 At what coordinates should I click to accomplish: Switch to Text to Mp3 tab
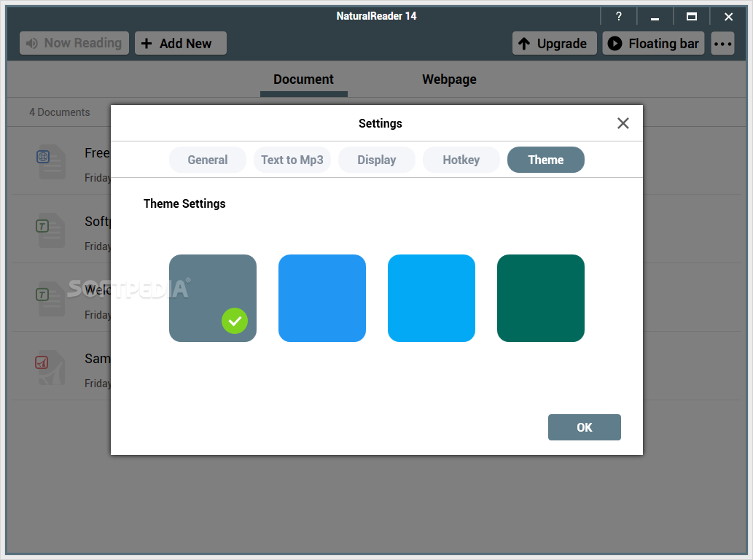coord(292,160)
